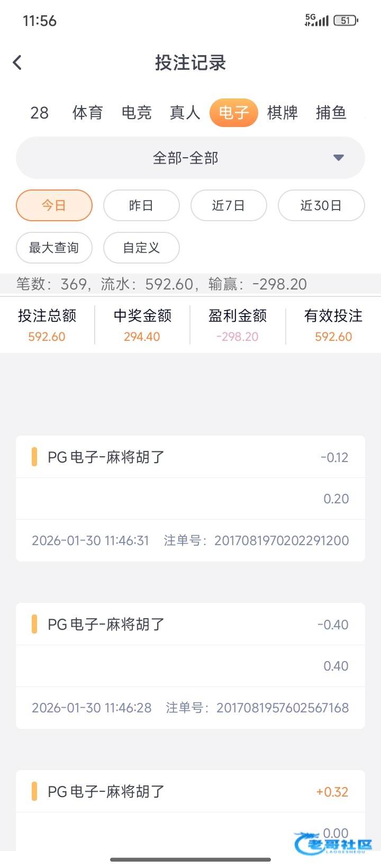Open the 真人 category tab
The width and height of the screenshot is (381, 868).
[x=185, y=113]
